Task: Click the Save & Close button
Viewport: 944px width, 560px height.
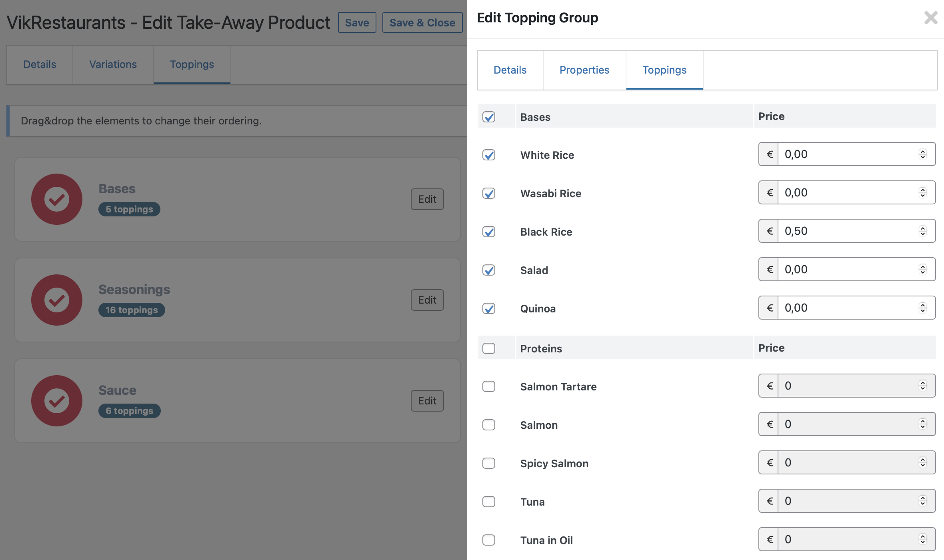Action: click(x=422, y=22)
